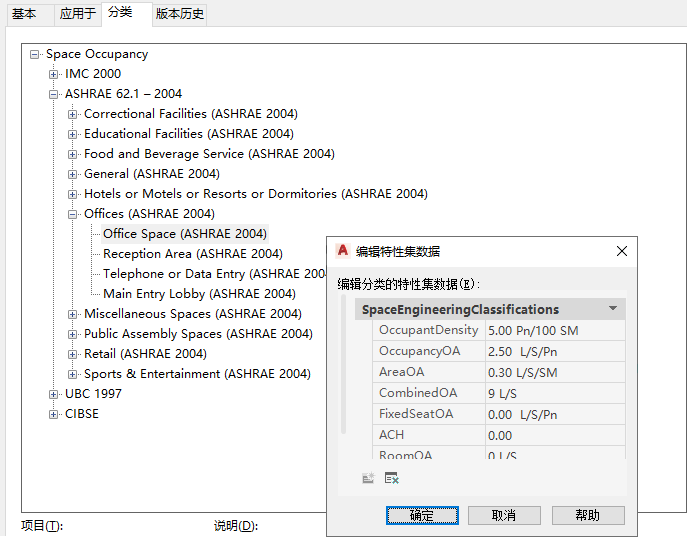Click the CombinedOA value 9 L/S
Screen dimensions: 696x556
[x=555, y=393]
